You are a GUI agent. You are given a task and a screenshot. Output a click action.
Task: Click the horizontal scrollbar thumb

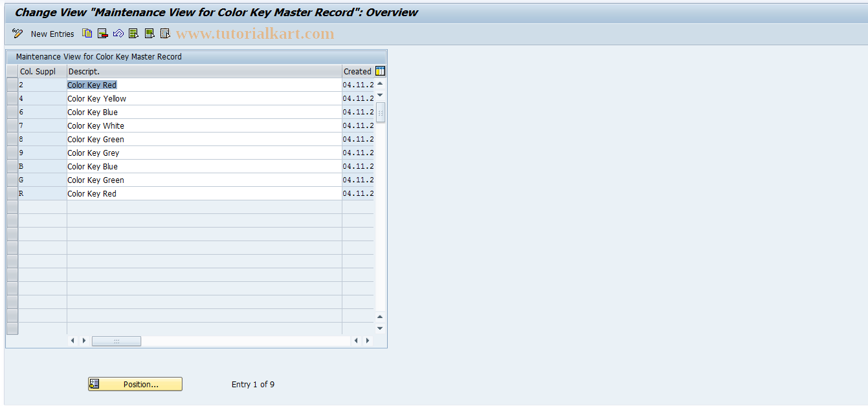click(117, 341)
